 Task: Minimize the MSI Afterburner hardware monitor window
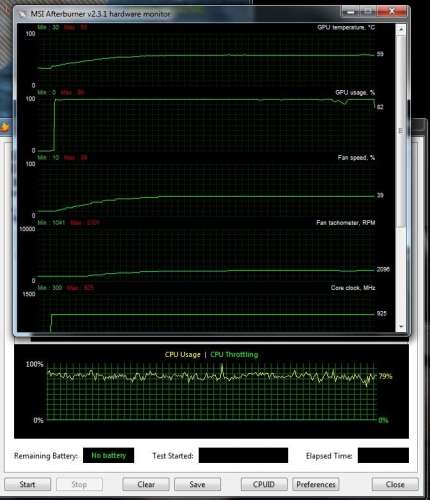[x=350, y=12]
